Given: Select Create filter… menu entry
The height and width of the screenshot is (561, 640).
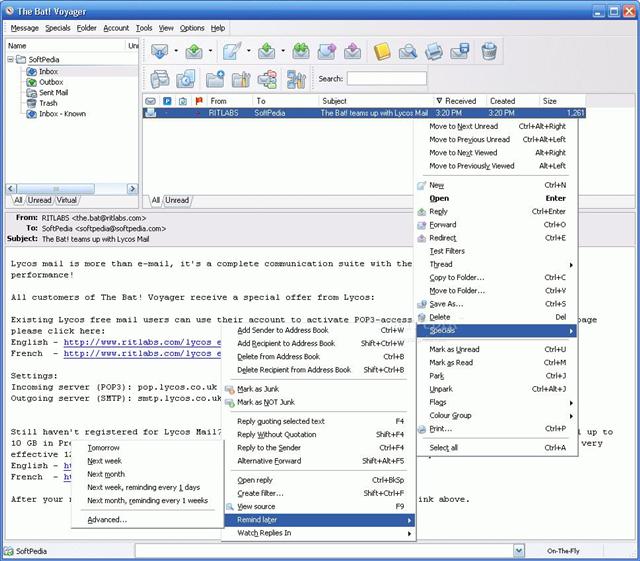Looking at the screenshot, I should [x=260, y=493].
